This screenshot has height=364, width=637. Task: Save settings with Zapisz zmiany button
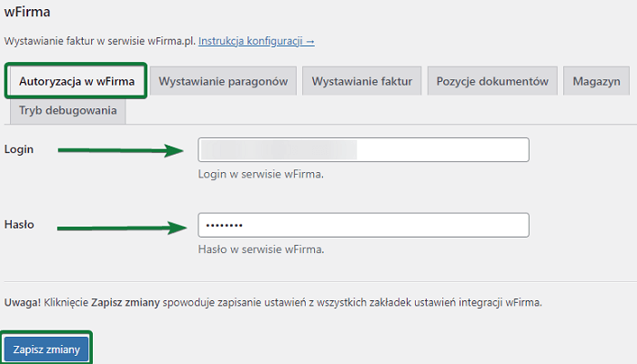pos(46,349)
